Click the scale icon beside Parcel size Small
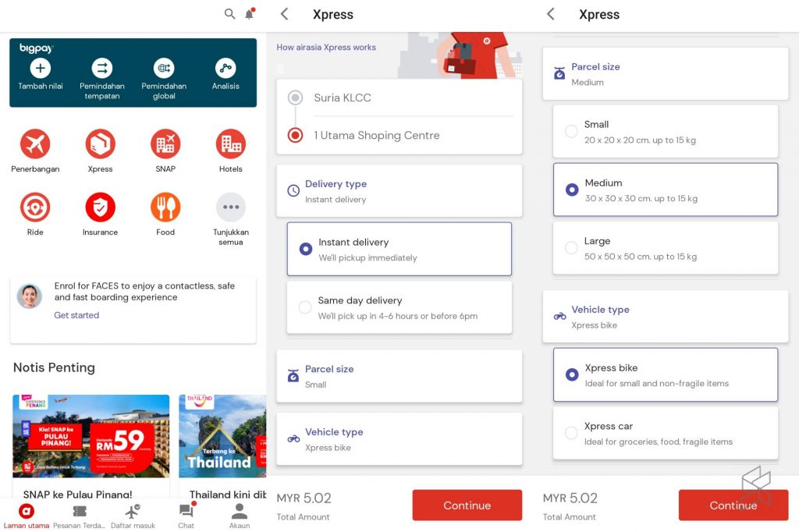 pos(293,375)
